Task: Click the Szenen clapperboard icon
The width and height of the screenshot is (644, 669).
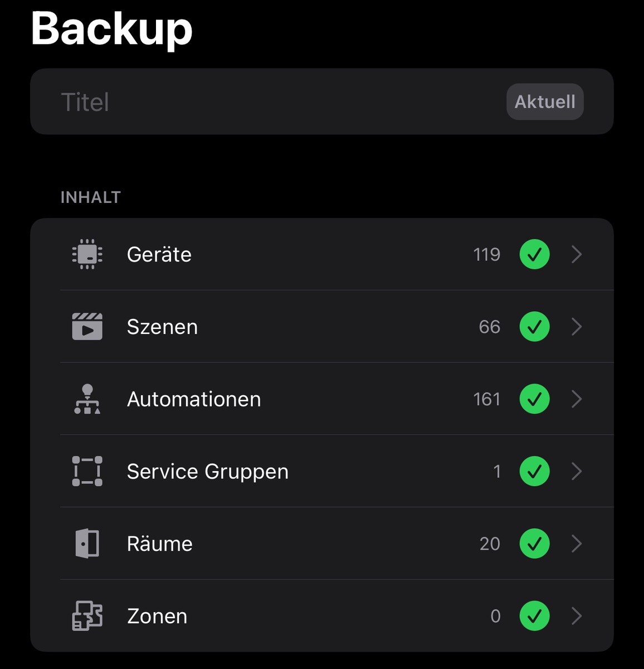Action: [87, 327]
